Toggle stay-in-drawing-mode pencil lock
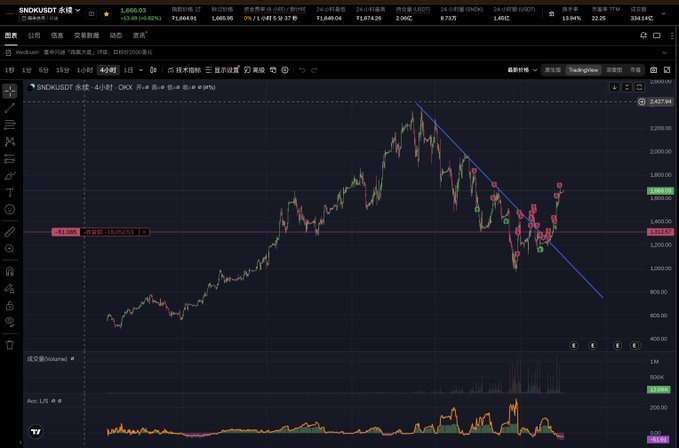679x448 pixels. 10,289
